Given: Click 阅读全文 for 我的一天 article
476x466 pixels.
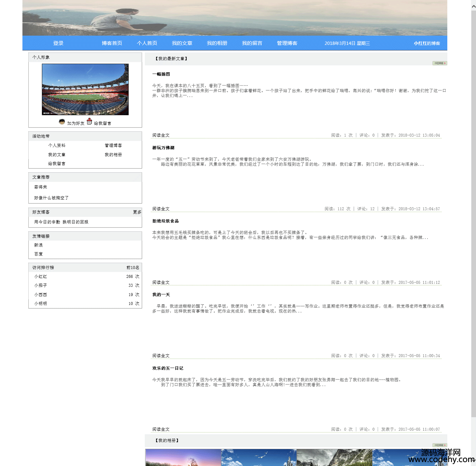Looking at the screenshot, I should pyautogui.click(x=161, y=356).
